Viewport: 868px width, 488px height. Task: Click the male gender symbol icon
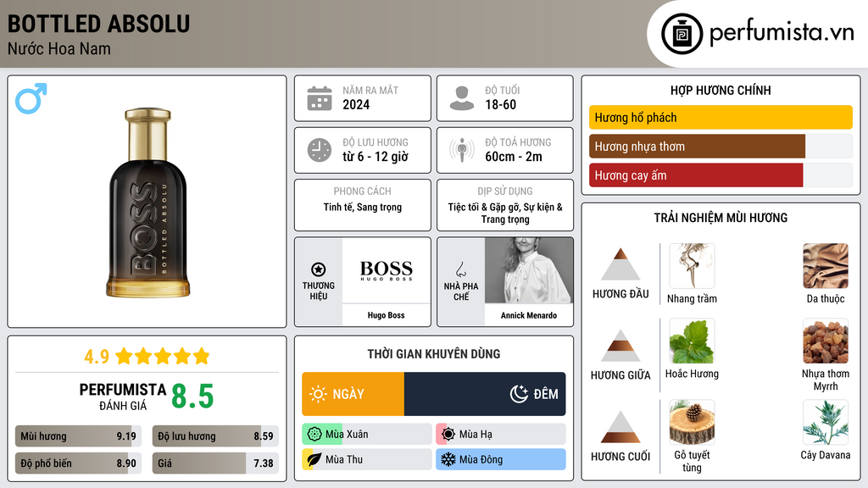(31, 98)
